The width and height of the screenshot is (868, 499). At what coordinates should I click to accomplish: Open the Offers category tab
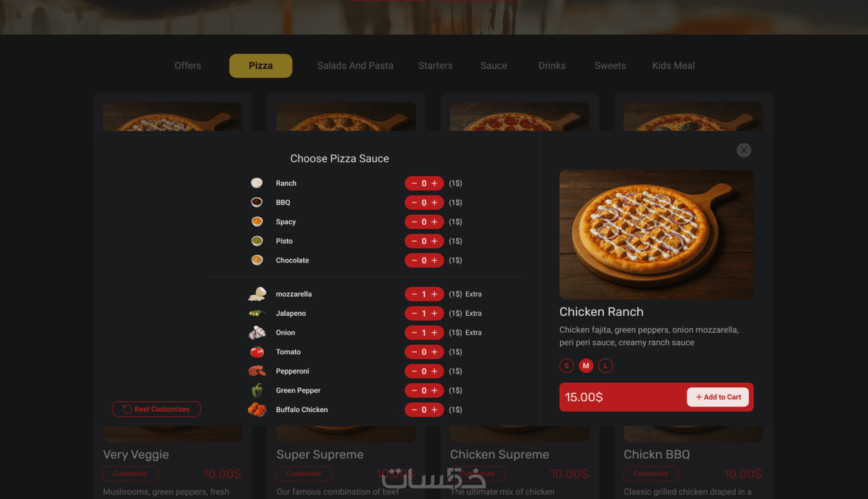[188, 65]
